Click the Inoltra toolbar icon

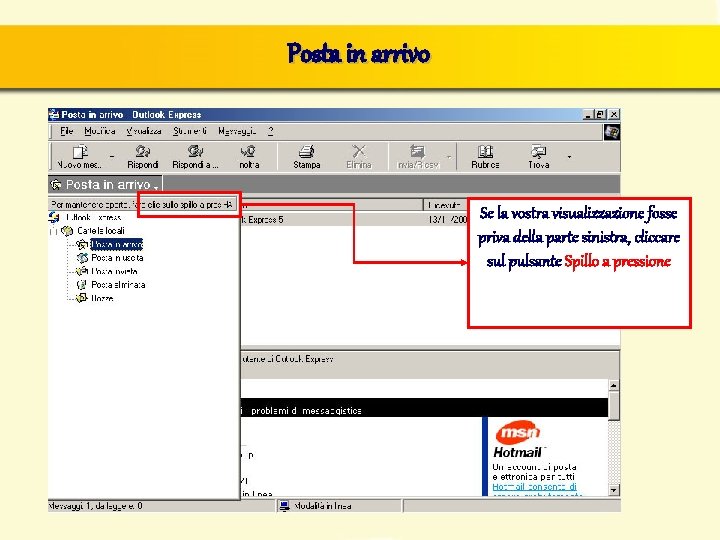248,151
